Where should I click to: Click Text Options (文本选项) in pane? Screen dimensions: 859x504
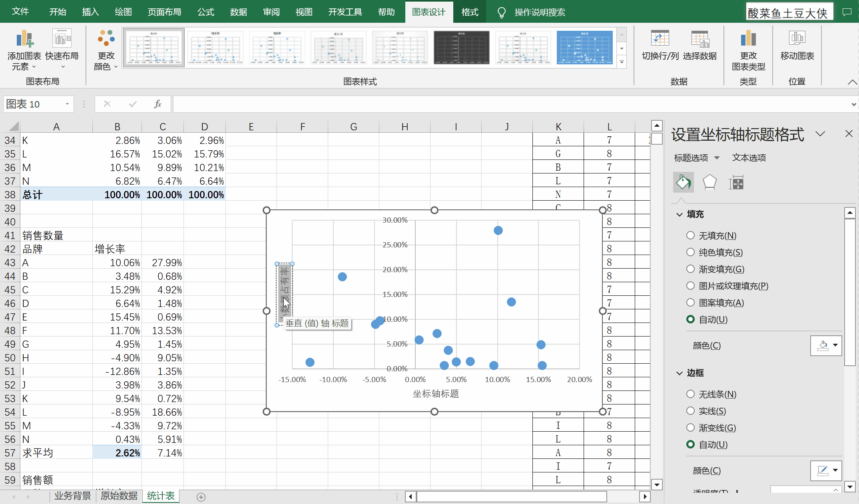click(749, 158)
